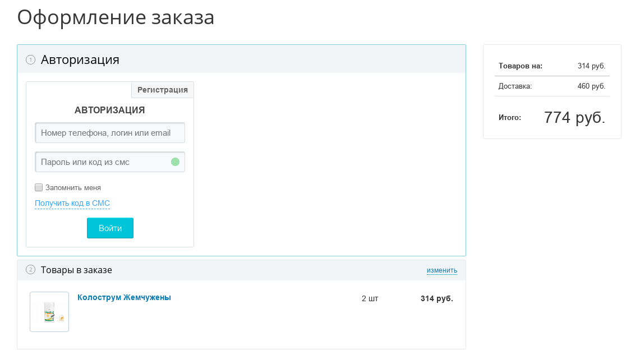Click the Авторизация section header bar
Screen dimensions: 640x364
tap(241, 59)
